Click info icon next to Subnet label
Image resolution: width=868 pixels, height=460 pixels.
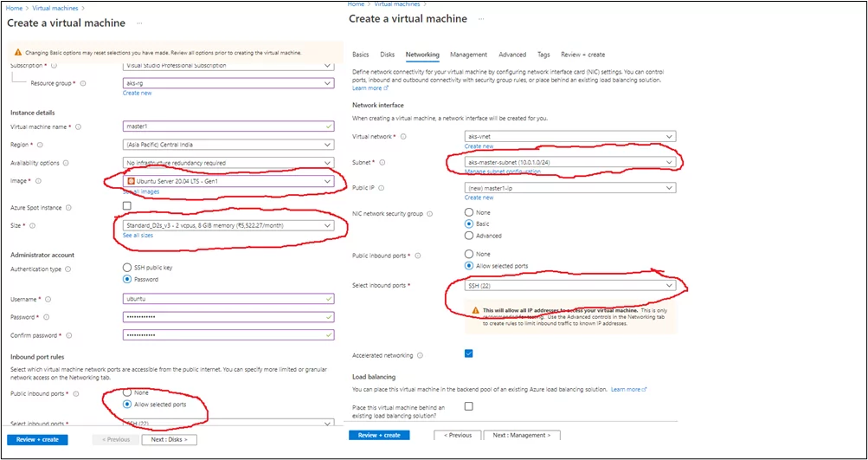(382, 162)
